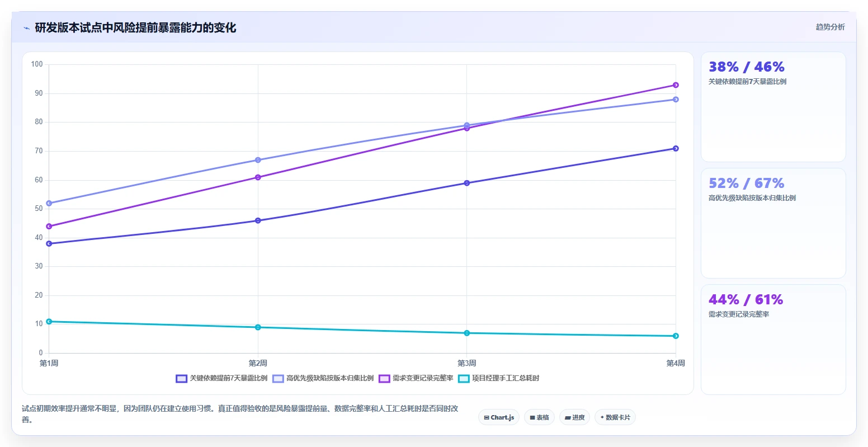Click the 38% / 46% stat card value
This screenshot has width=868, height=447.
click(746, 67)
